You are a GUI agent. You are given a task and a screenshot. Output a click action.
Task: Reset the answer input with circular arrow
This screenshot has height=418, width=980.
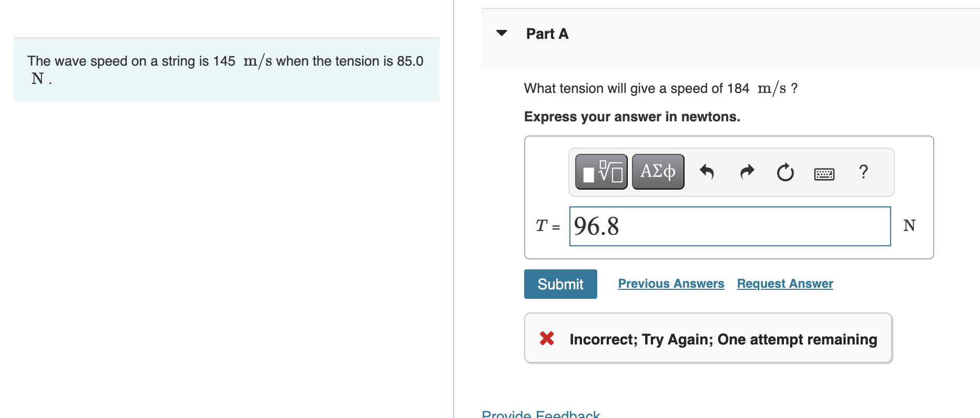click(x=784, y=172)
